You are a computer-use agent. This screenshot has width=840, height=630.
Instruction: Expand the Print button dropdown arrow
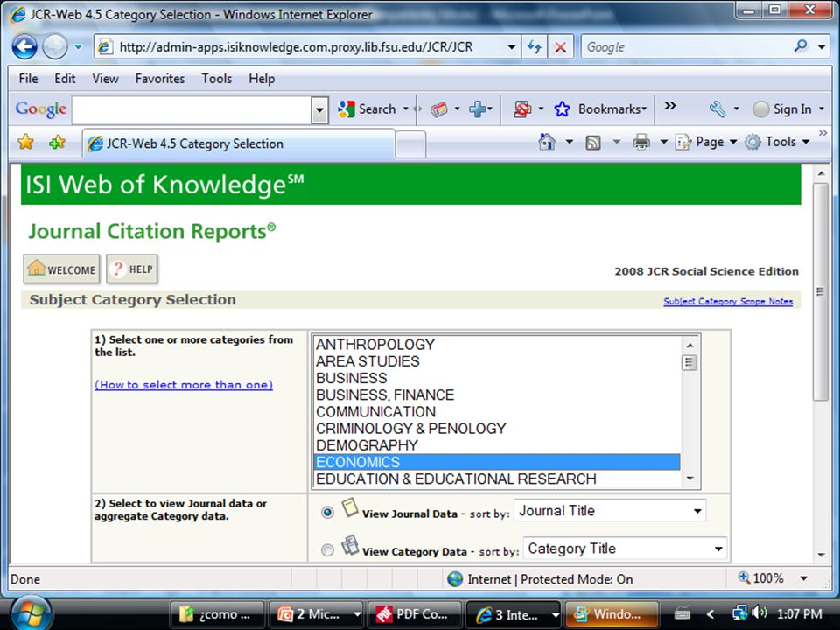664,142
